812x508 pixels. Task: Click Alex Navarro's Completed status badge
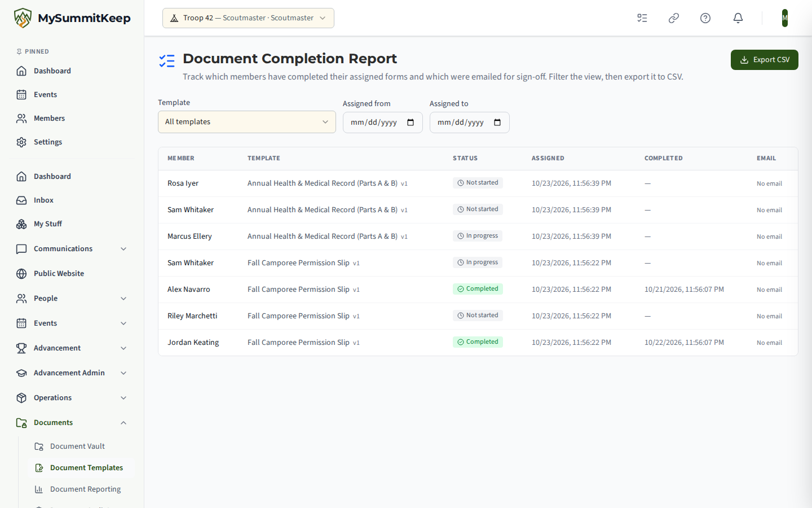(478, 289)
